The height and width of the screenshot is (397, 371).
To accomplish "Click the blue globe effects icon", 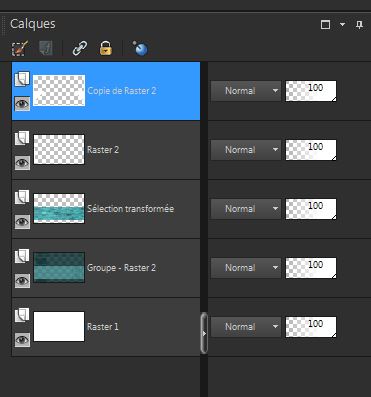I will 140,48.
